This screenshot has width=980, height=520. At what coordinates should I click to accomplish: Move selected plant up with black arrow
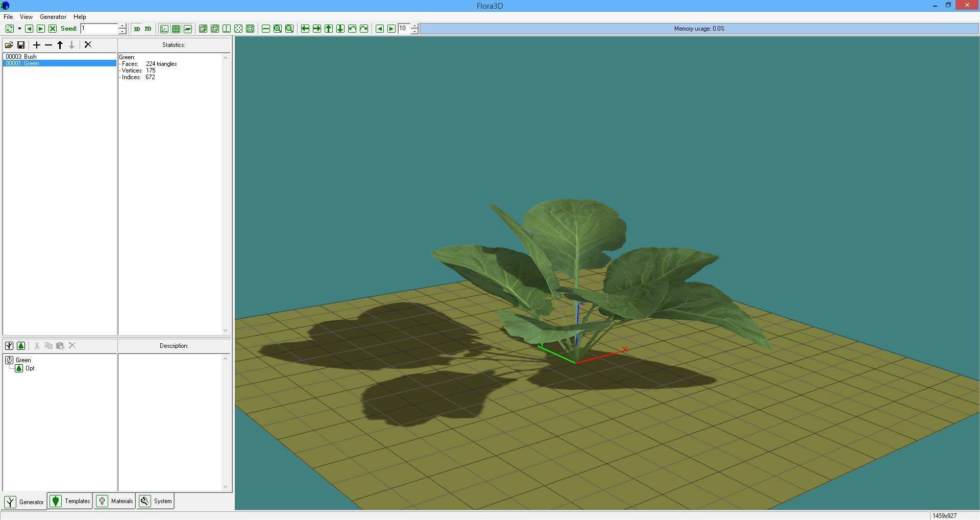[x=60, y=45]
